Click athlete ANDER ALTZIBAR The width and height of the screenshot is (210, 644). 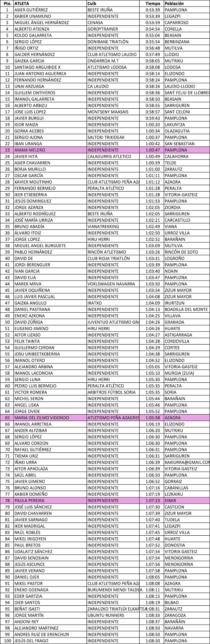point(31,431)
